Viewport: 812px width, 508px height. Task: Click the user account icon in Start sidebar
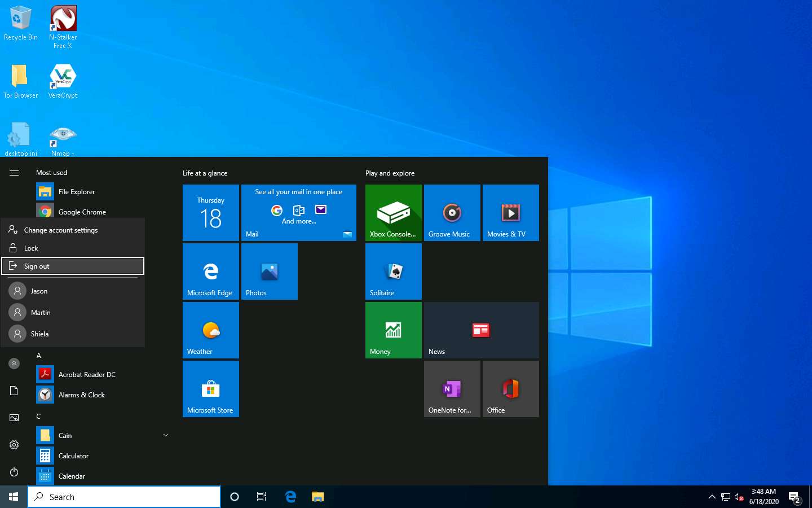[x=14, y=364]
